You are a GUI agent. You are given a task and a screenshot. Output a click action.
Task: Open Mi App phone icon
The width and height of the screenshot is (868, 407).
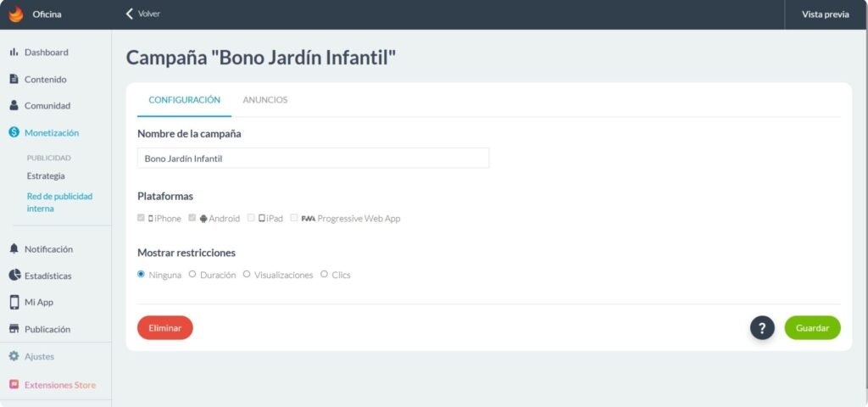click(14, 302)
